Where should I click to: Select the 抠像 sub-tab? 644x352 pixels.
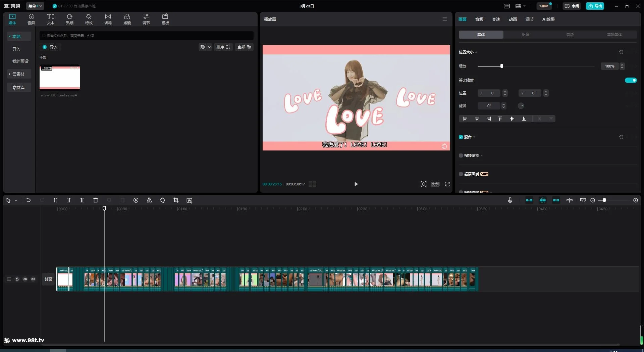(525, 35)
